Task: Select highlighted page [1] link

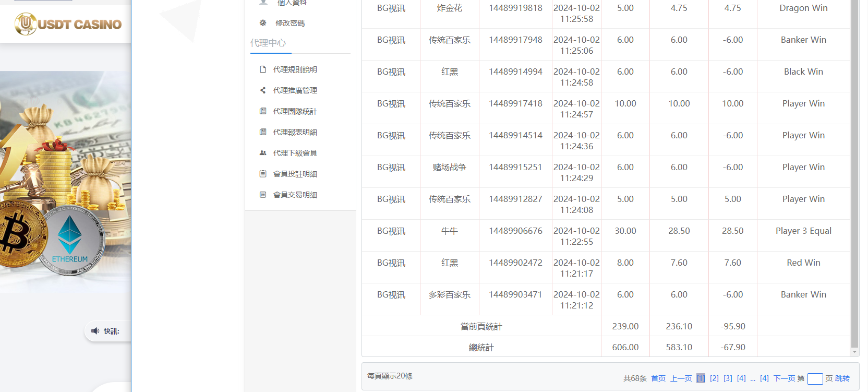Action: [701, 378]
